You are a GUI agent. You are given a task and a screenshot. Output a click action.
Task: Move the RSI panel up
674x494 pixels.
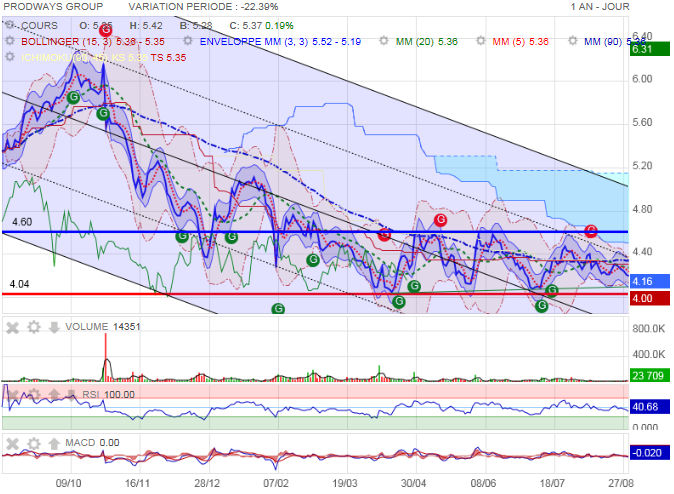[53, 395]
